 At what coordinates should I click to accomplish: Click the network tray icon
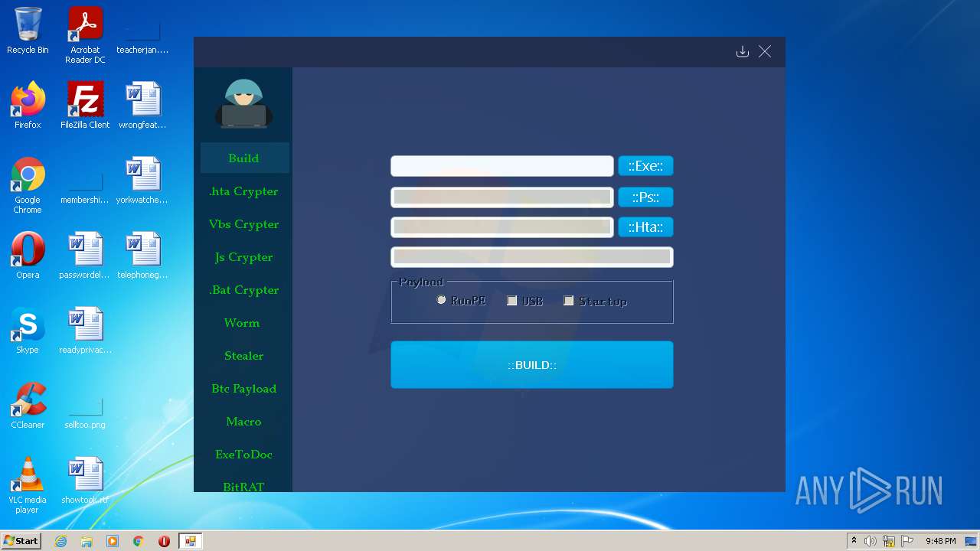(x=889, y=541)
